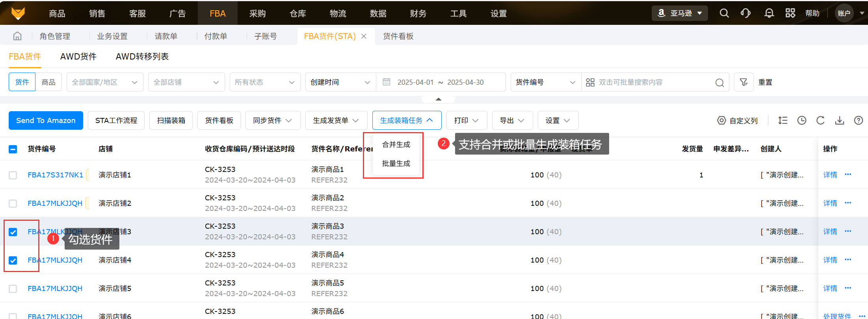Select 合并生成 from the menu
Viewport: 868px width, 319px height.
point(396,145)
